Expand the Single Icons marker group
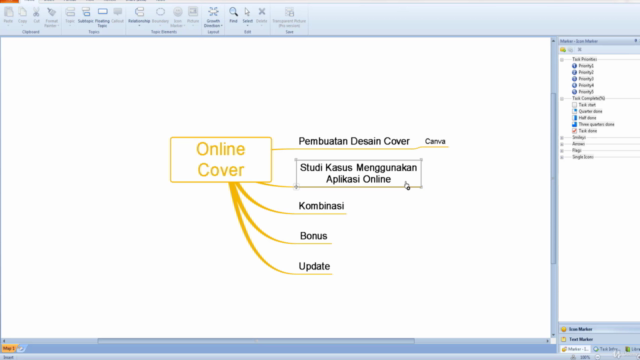This screenshot has height=360, width=640. (562, 158)
